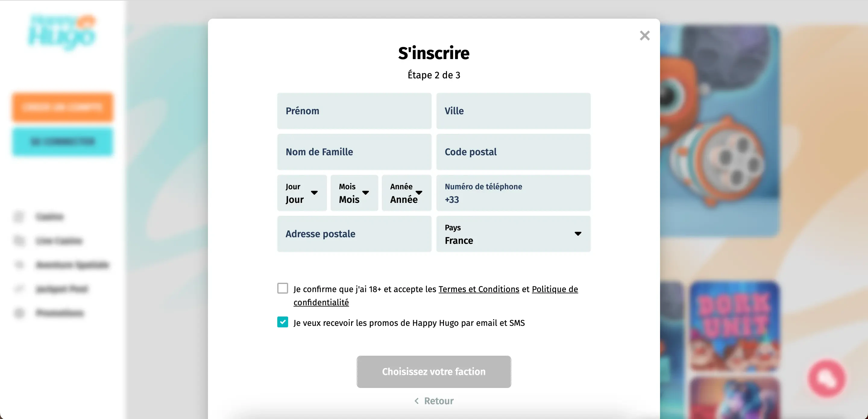The height and width of the screenshot is (419, 868).
Task: Focus the Prénom input field
Action: (354, 111)
